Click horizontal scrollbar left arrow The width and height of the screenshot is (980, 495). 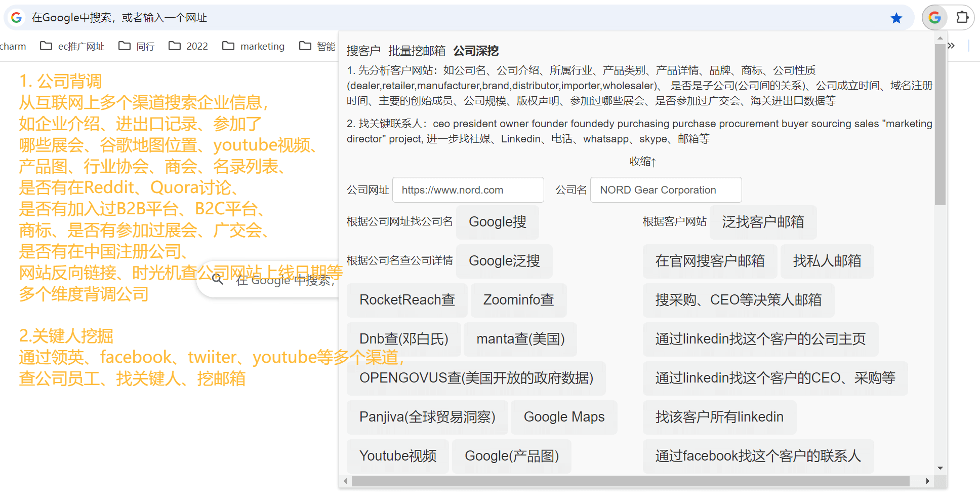[x=345, y=481]
